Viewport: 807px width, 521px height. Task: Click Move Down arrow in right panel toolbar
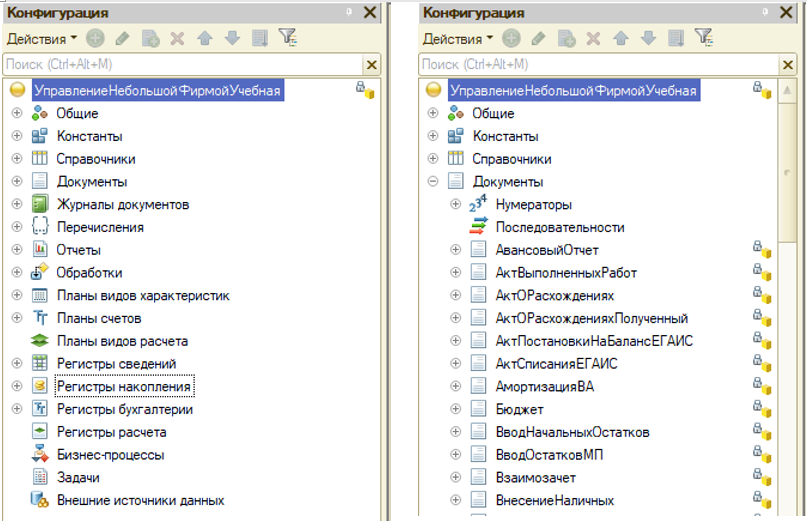(648, 38)
